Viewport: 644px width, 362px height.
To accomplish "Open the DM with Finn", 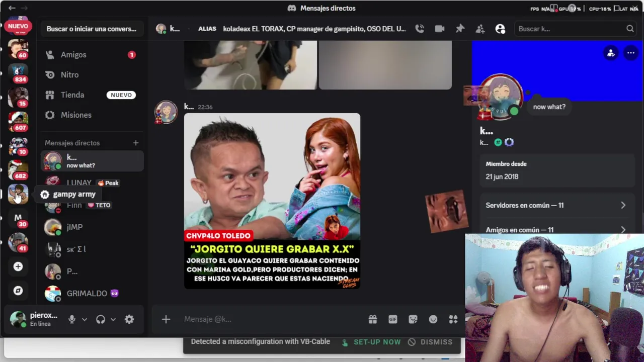I will click(92, 205).
